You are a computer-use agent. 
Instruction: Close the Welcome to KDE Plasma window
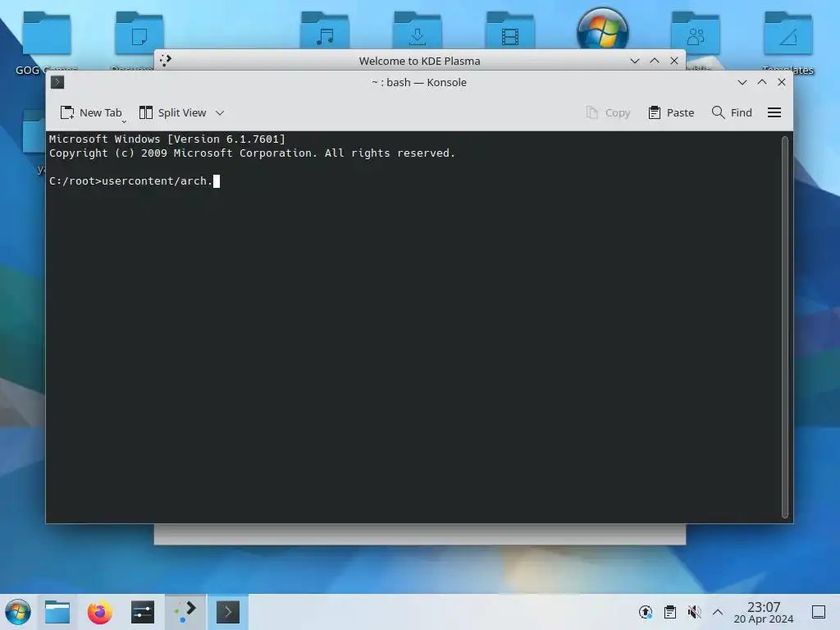coord(674,61)
